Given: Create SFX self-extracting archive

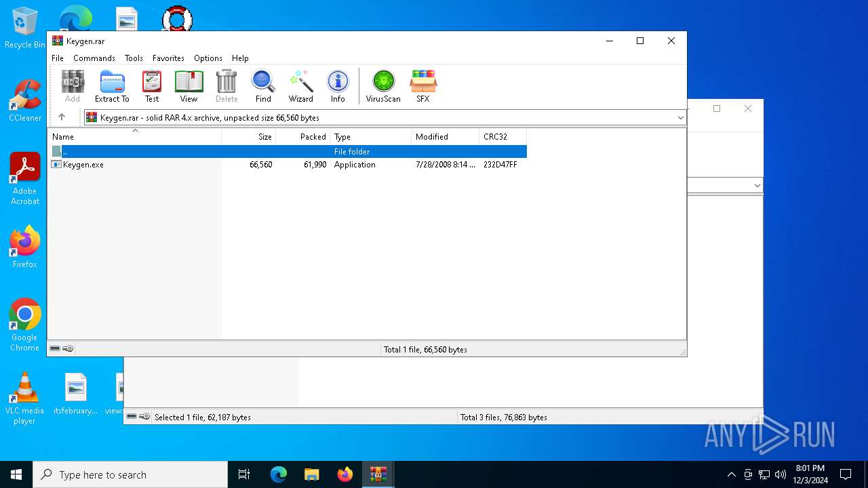Looking at the screenshot, I should pyautogui.click(x=423, y=86).
